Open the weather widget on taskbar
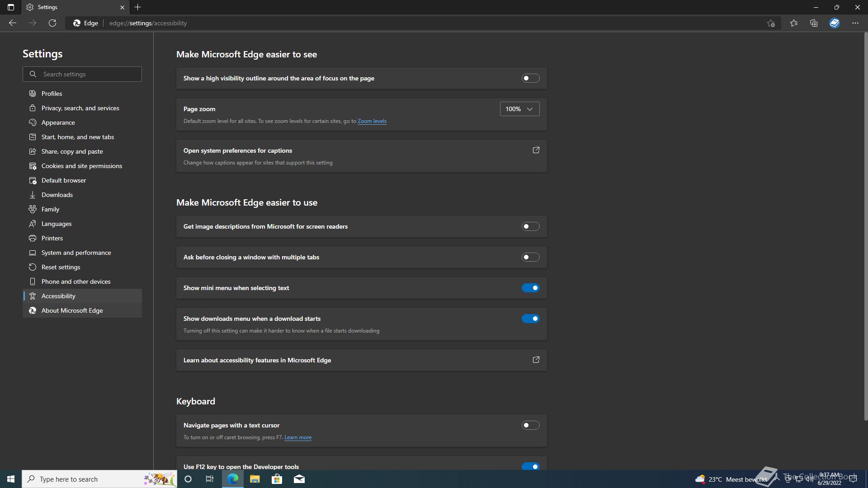 [731, 479]
